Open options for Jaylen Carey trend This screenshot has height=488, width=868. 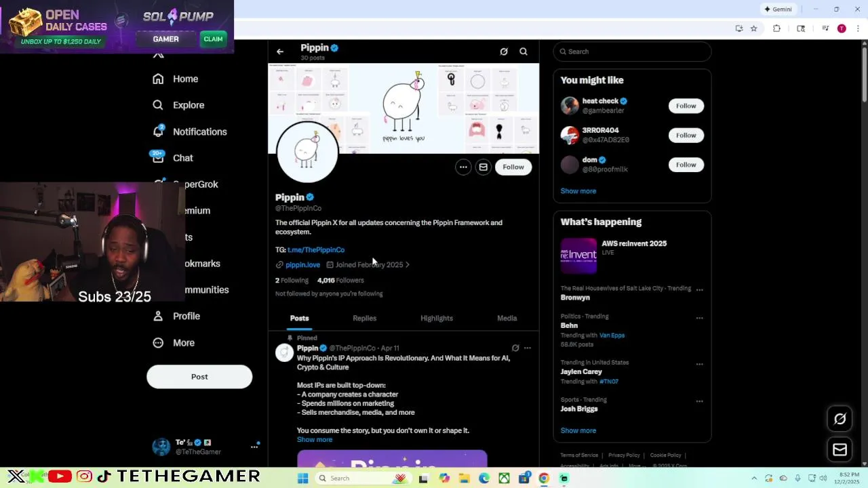[699, 364]
